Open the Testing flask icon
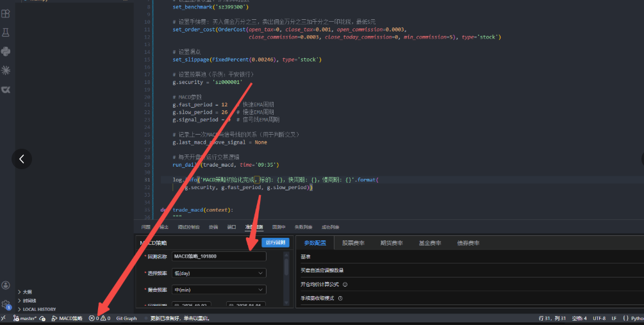The image size is (644, 325). [6, 33]
